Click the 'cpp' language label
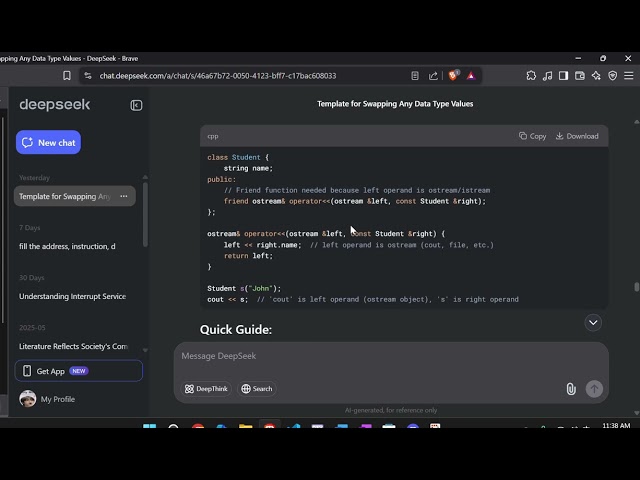 [213, 136]
